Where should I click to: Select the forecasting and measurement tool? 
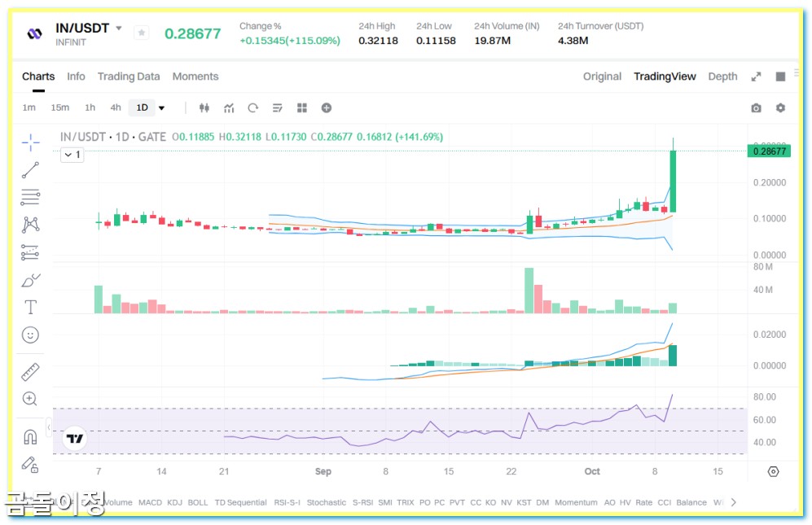(31, 252)
